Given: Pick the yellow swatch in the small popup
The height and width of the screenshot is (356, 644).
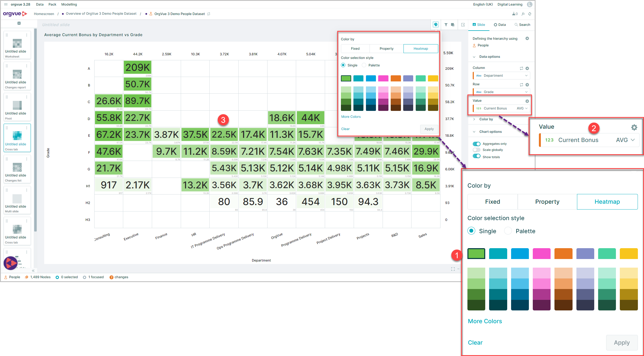Looking at the screenshot, I should 433,78.
